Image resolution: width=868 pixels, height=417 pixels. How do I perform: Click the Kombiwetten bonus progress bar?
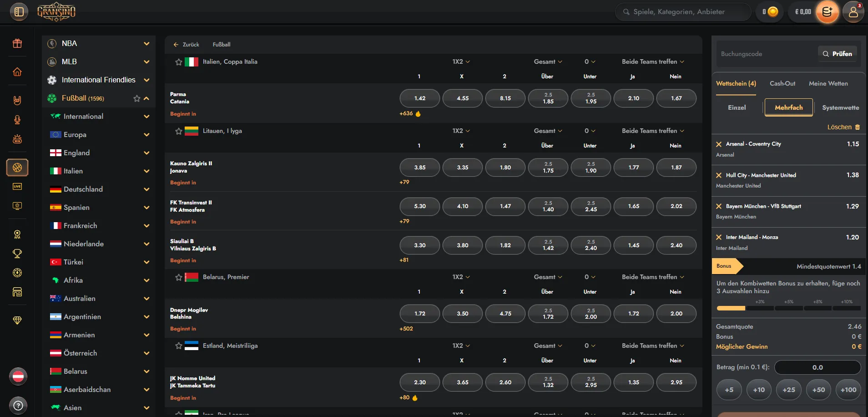click(789, 308)
